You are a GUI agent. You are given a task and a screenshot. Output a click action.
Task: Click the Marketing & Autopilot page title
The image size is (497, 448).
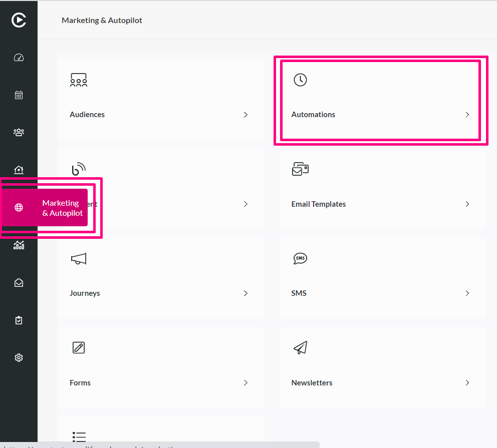tap(102, 20)
